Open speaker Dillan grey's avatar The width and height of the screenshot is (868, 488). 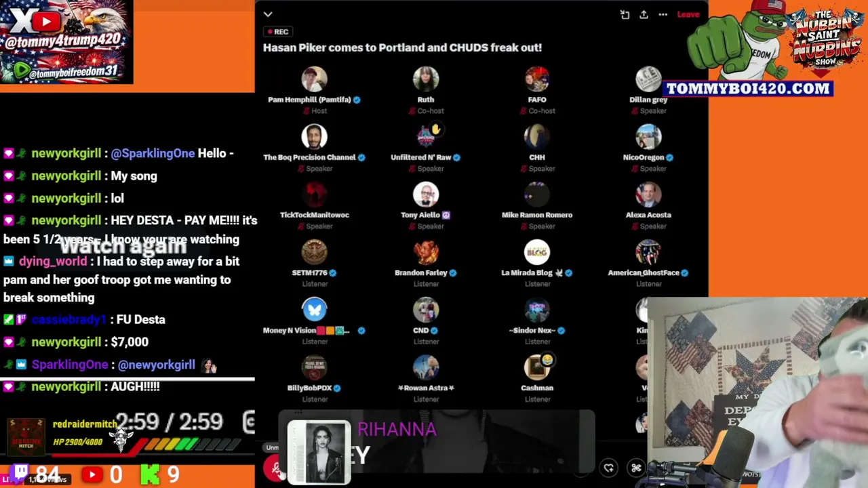coord(648,79)
